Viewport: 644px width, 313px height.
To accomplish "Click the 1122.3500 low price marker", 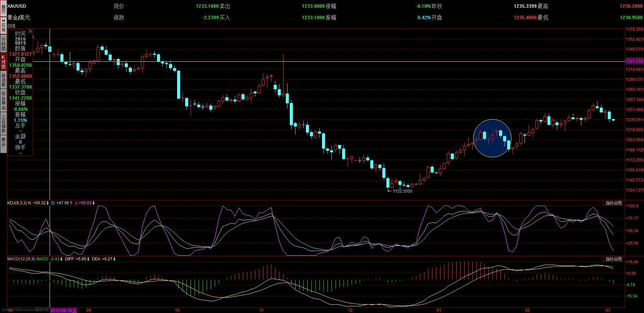I will pyautogui.click(x=402, y=191).
